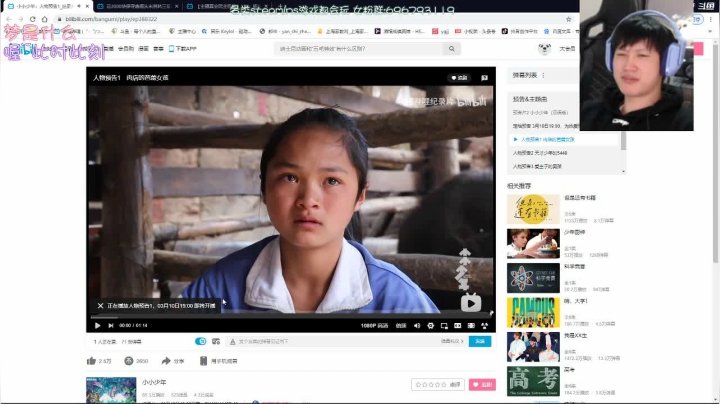Open the playback speed menu
720x404 pixels.
[x=401, y=325]
